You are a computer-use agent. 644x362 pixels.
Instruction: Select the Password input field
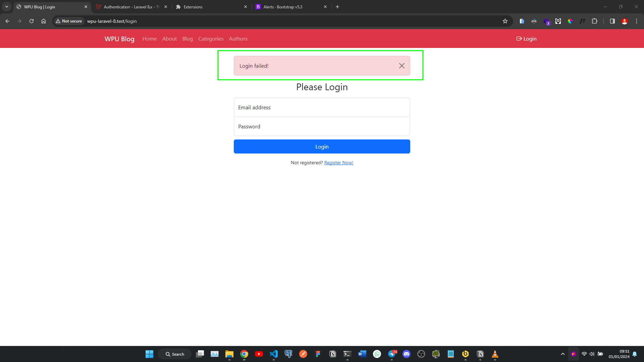coord(322,126)
